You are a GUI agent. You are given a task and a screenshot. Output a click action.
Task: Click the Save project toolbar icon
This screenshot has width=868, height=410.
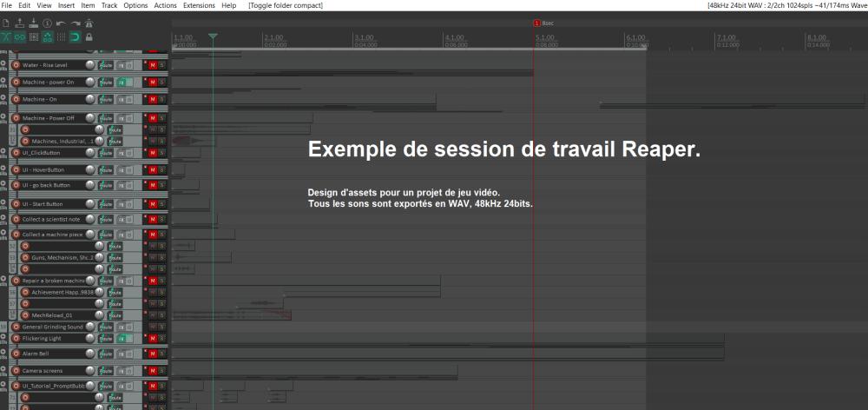[33, 23]
